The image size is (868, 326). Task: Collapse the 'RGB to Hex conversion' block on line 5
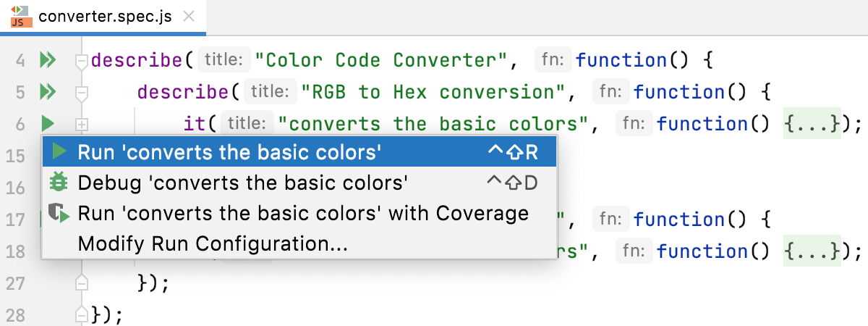[82, 93]
